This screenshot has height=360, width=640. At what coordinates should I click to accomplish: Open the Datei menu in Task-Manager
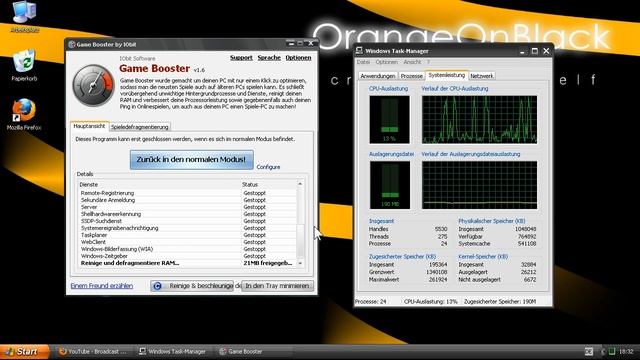tap(363, 62)
